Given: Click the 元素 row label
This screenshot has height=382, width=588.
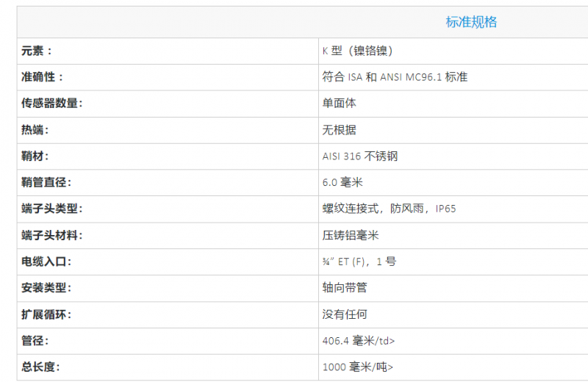Looking at the screenshot, I should [x=37, y=51].
